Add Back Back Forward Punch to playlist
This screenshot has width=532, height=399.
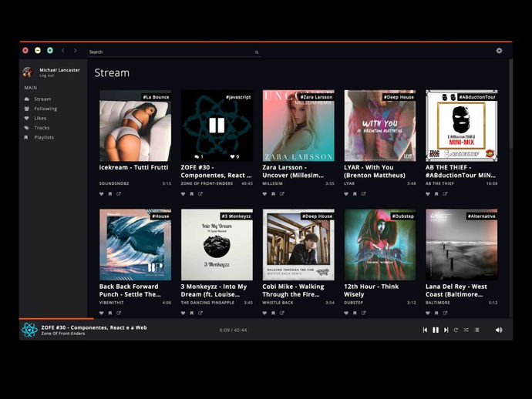[110, 313]
